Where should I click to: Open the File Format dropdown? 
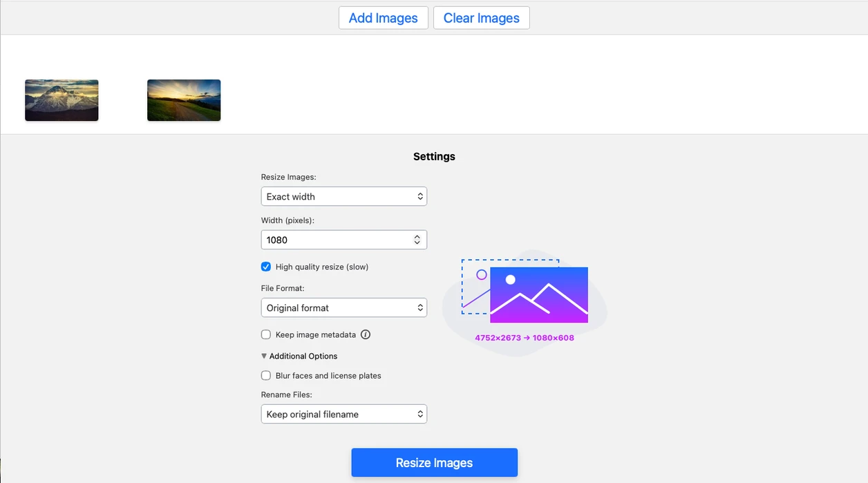click(343, 307)
